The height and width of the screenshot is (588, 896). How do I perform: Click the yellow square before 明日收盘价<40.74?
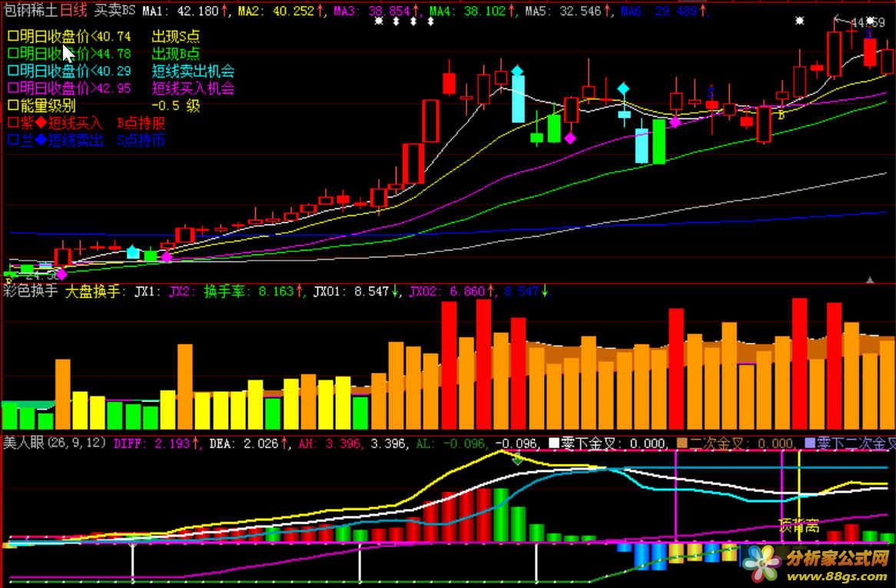click(x=12, y=37)
